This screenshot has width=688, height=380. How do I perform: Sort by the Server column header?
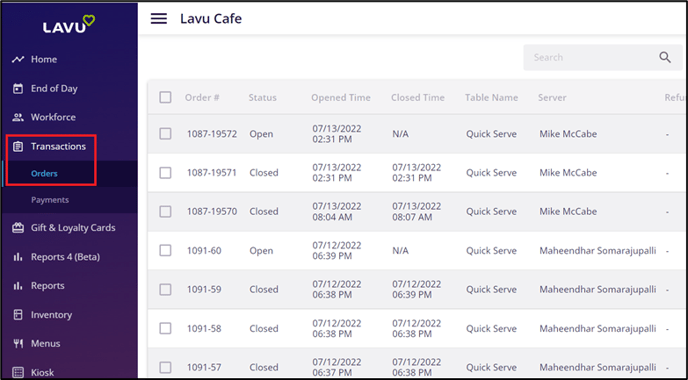pyautogui.click(x=552, y=97)
